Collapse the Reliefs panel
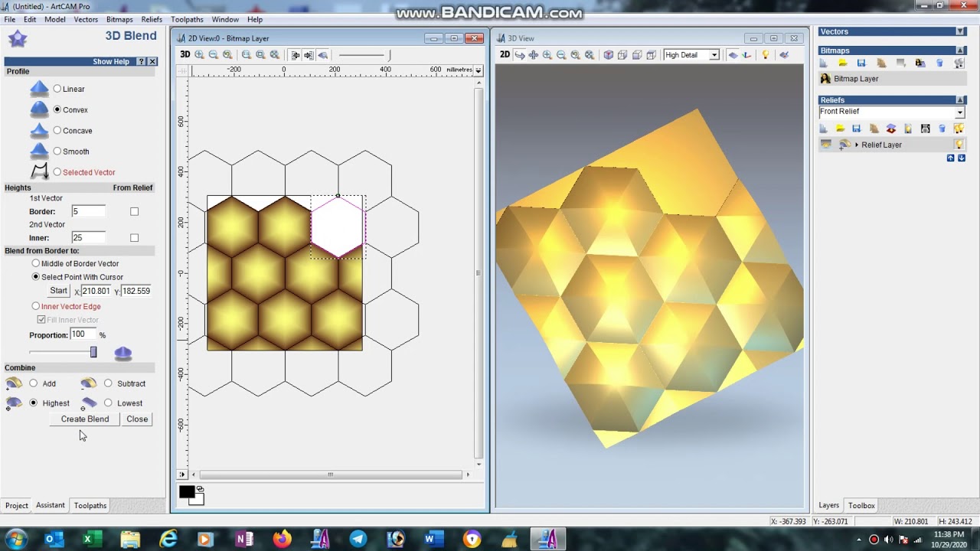This screenshot has height=551, width=980. 960,100
